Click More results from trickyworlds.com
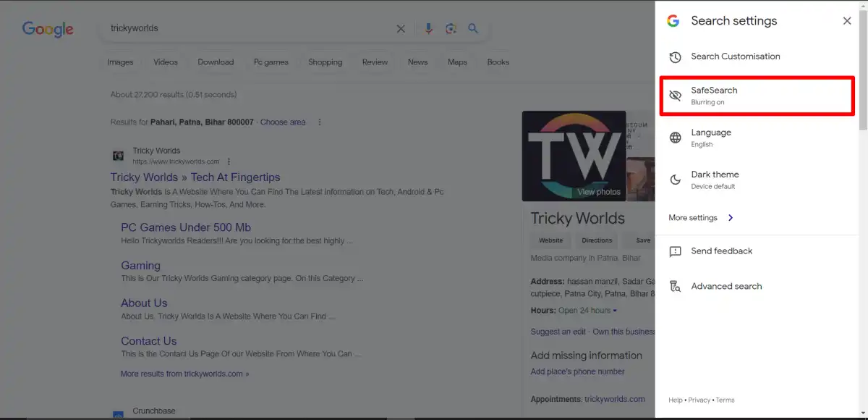 (184, 374)
